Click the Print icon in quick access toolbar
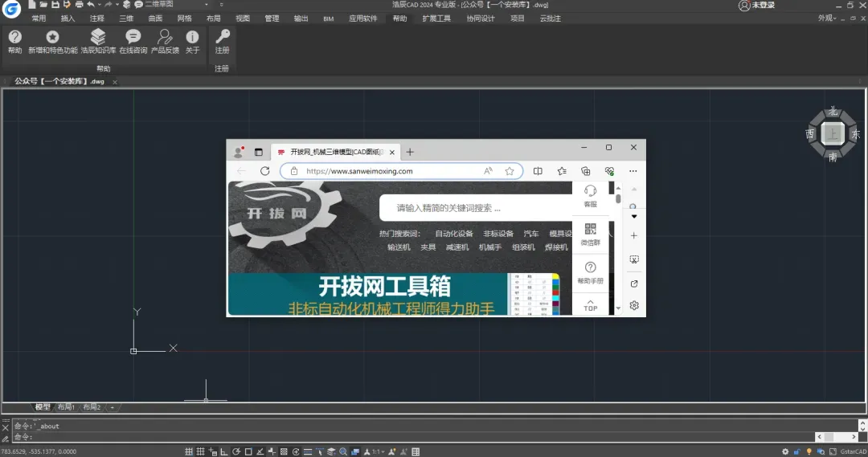This screenshot has height=457, width=868. point(79,5)
